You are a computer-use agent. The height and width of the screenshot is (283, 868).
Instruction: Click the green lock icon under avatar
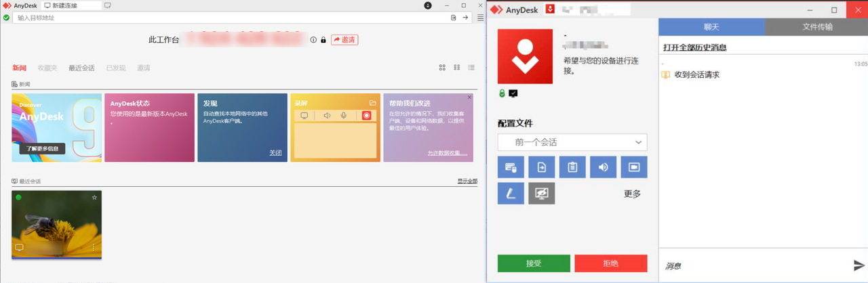coord(502,93)
